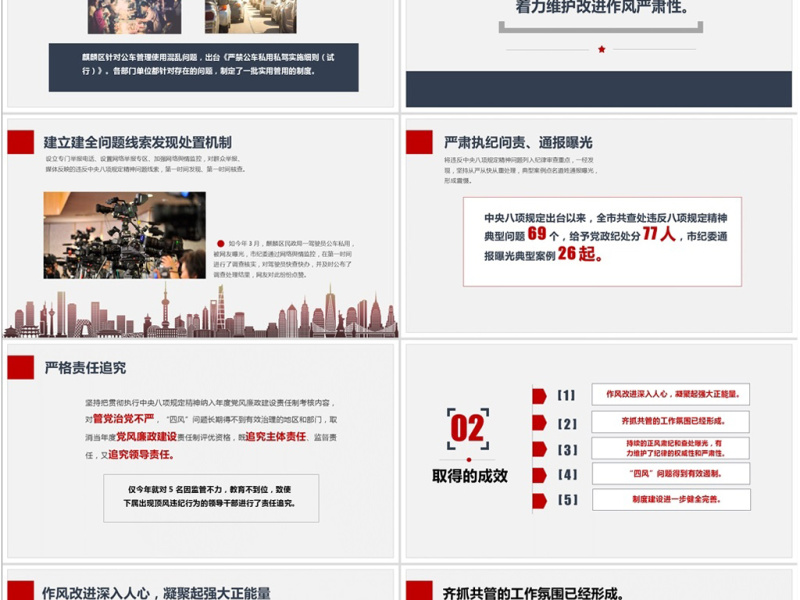Click the red arrow marker next to [5]
Screen dimensions: 800x600
539,500
